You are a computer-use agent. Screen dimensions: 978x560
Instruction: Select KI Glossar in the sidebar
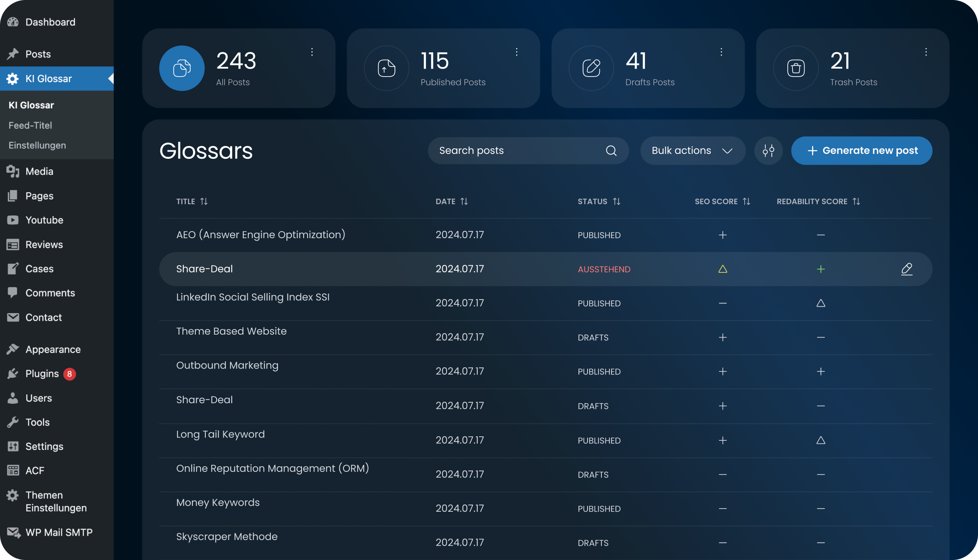(57, 79)
